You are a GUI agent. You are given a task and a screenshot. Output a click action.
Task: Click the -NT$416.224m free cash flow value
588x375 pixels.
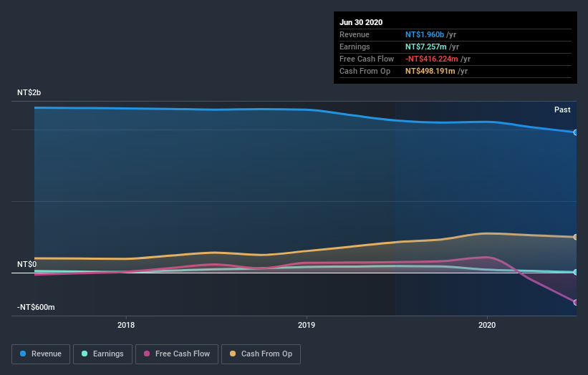click(432, 59)
